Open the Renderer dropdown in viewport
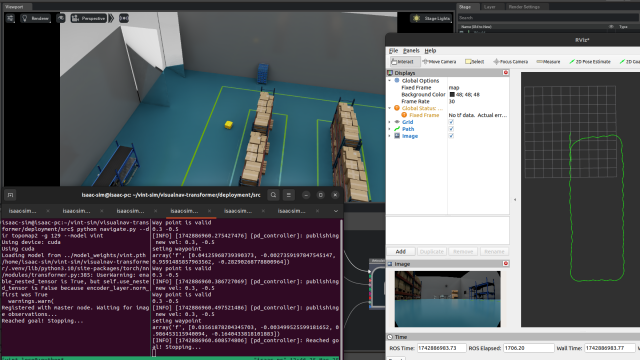Viewport: 640px width, 360px height. (x=36, y=18)
